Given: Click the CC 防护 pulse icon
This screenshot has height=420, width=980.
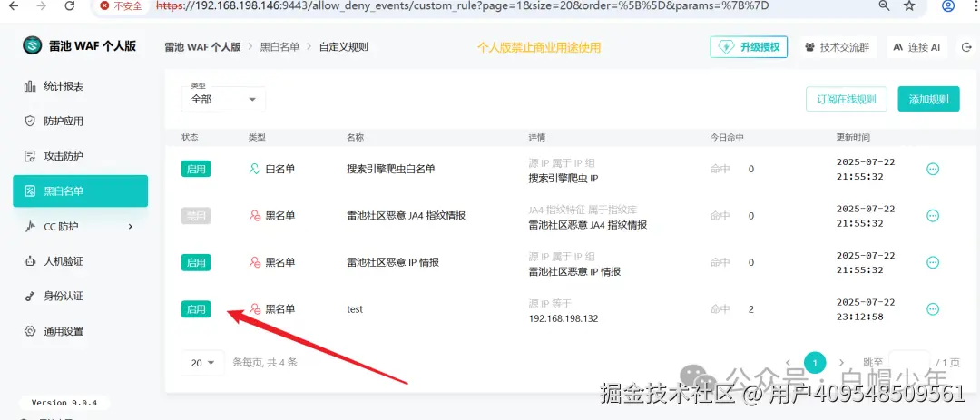Looking at the screenshot, I should tap(29, 226).
